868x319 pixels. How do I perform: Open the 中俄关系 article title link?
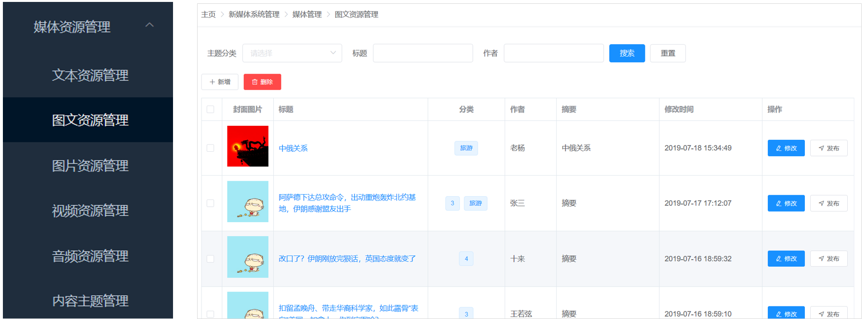pos(293,148)
